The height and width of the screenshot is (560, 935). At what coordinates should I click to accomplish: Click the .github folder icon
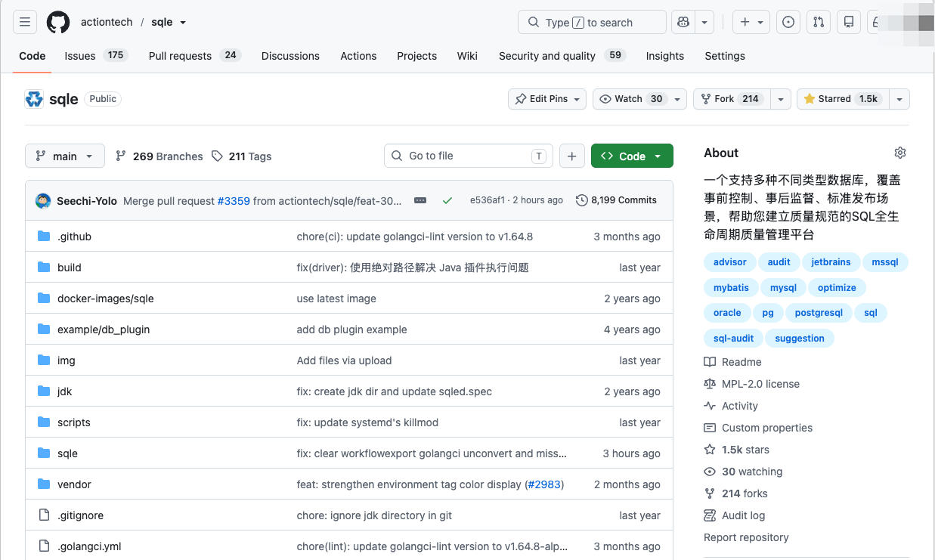pos(44,237)
